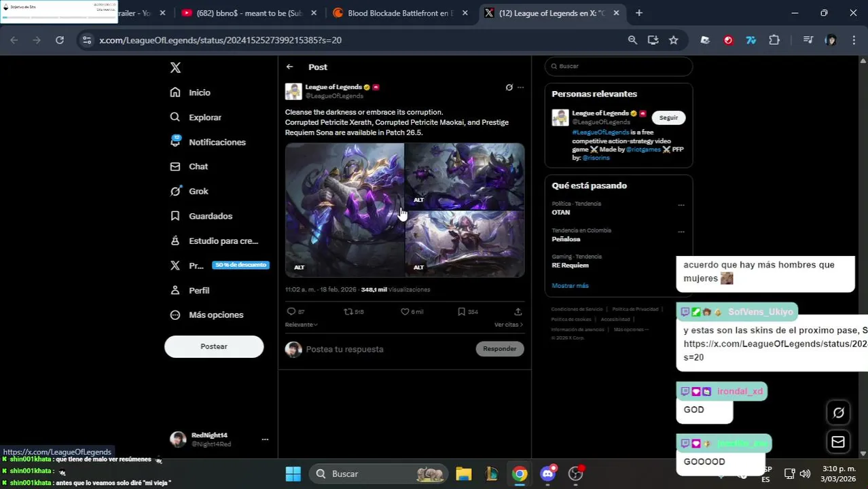Open Explorar in the X sidebar
This screenshot has height=489, width=868.
pyautogui.click(x=196, y=117)
